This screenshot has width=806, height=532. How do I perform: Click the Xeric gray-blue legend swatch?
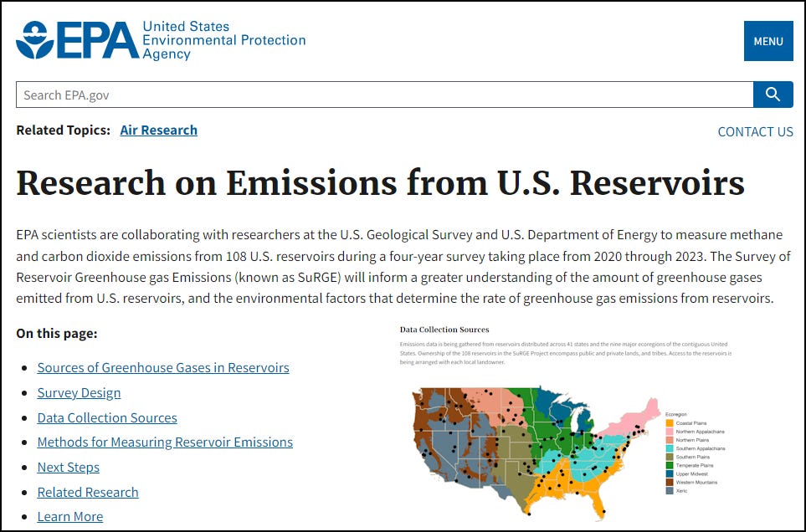(670, 491)
